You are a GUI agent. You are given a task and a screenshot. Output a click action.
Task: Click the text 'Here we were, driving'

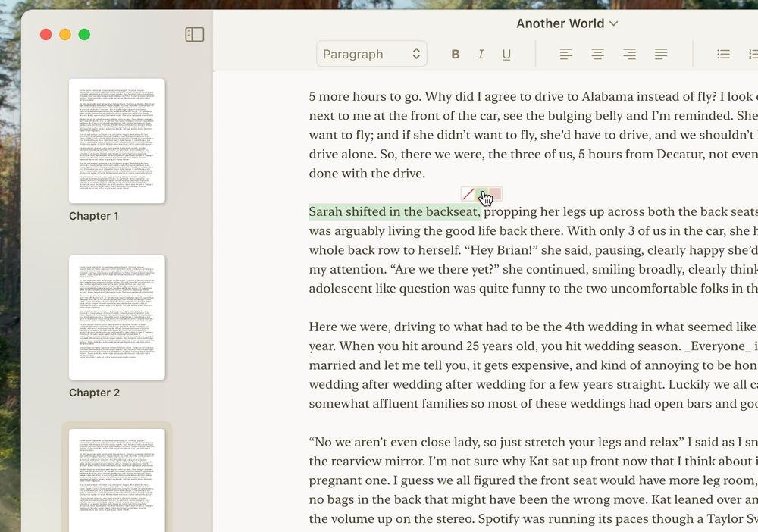tap(371, 327)
